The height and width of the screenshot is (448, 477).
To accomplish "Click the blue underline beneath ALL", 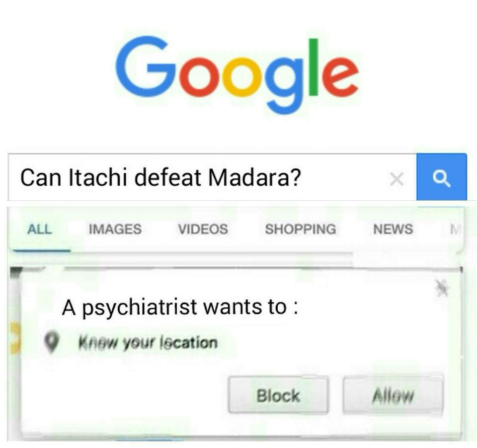I will (x=42, y=251).
